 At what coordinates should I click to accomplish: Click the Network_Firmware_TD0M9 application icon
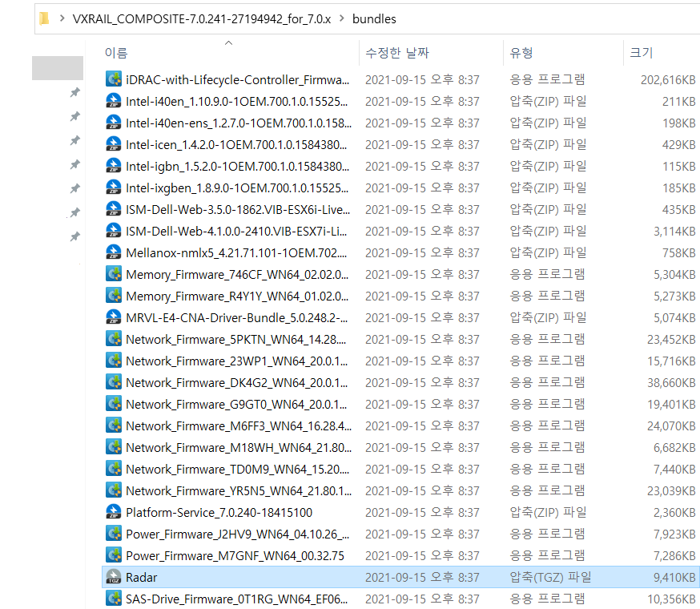(114, 469)
